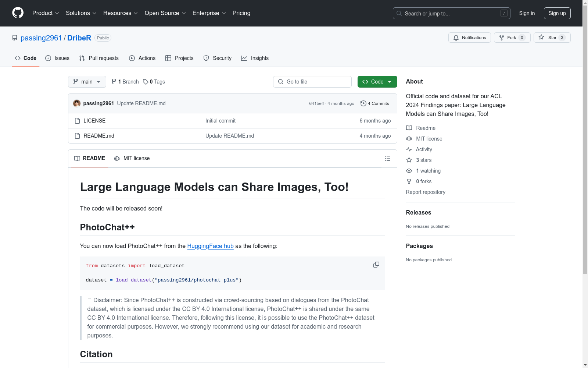588x368 pixels.
Task: Click the Pricing link
Action: (x=241, y=13)
